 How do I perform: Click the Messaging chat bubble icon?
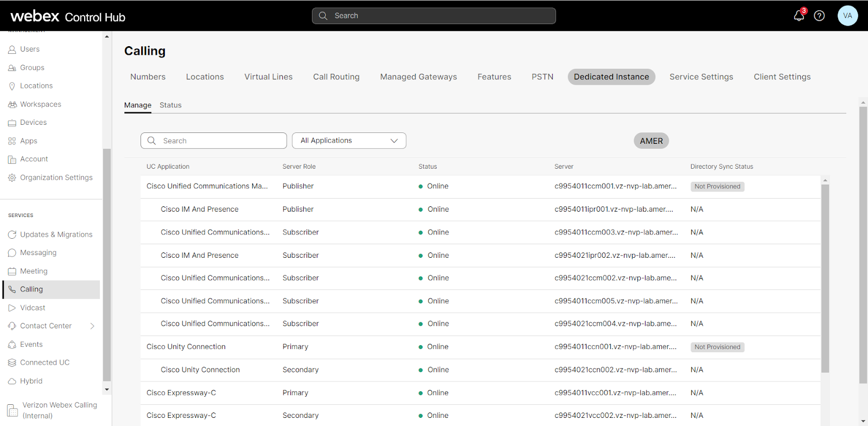pyautogui.click(x=12, y=253)
